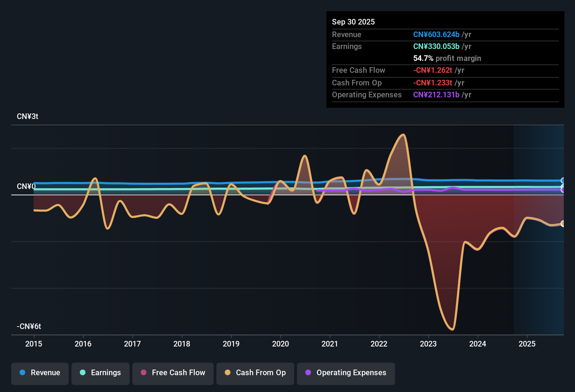Click the purple Operating Expenses dot icon
This screenshot has height=392, width=575.
[308, 373]
